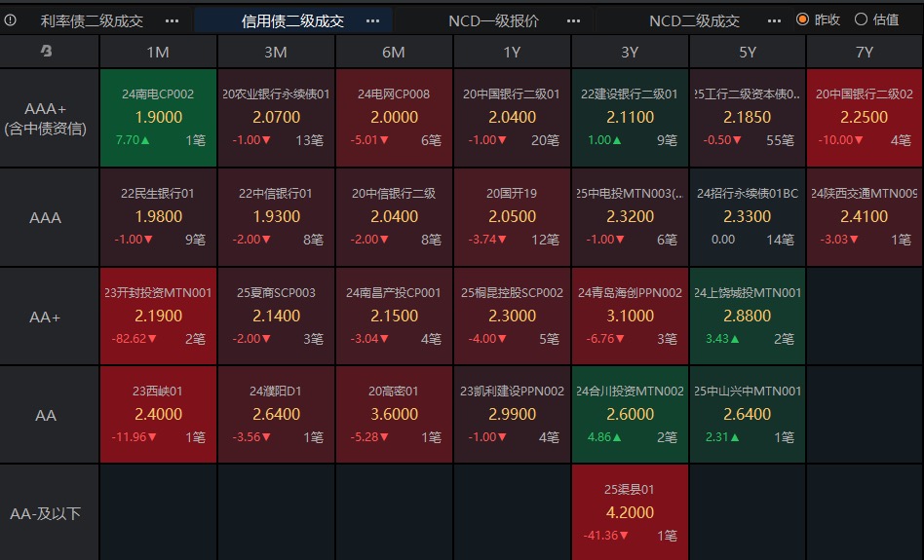Open more options for NCD二级成交
Image resolution: width=924 pixels, height=560 pixels.
(774, 21)
